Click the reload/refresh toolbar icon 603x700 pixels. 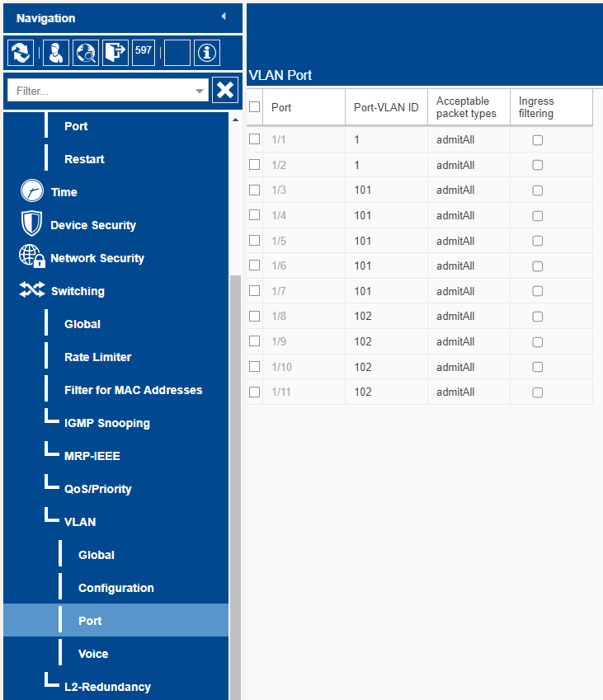coord(21,53)
